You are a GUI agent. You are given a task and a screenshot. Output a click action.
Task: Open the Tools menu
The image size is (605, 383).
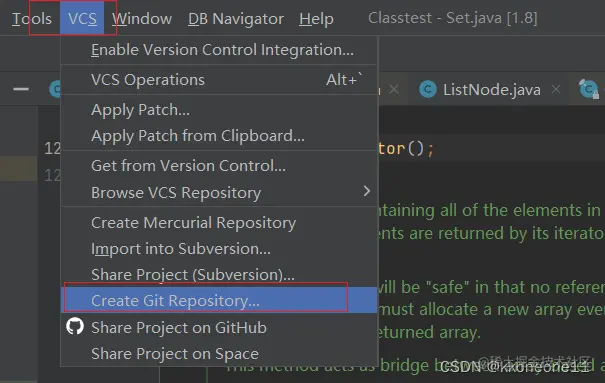[x=32, y=19]
